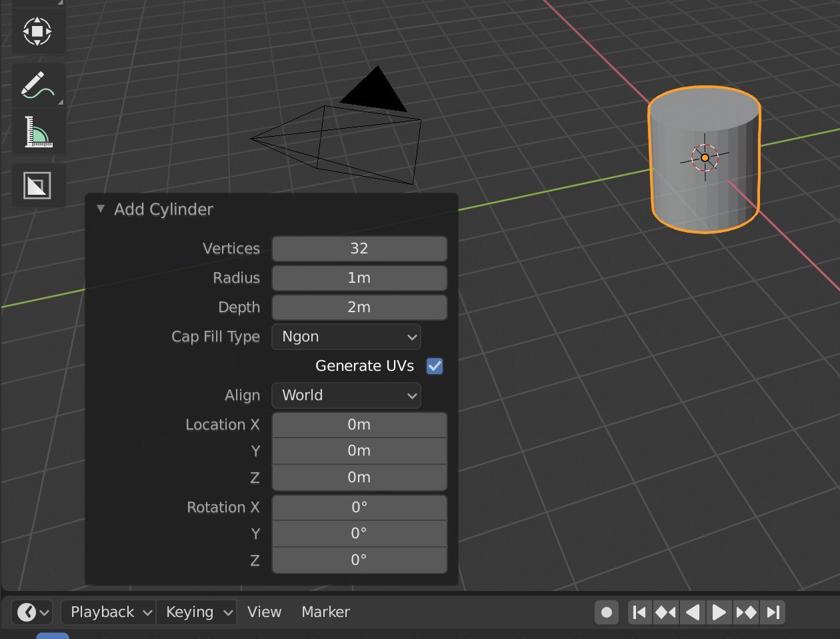Click the Location X field
This screenshot has height=639, width=840.
point(359,425)
